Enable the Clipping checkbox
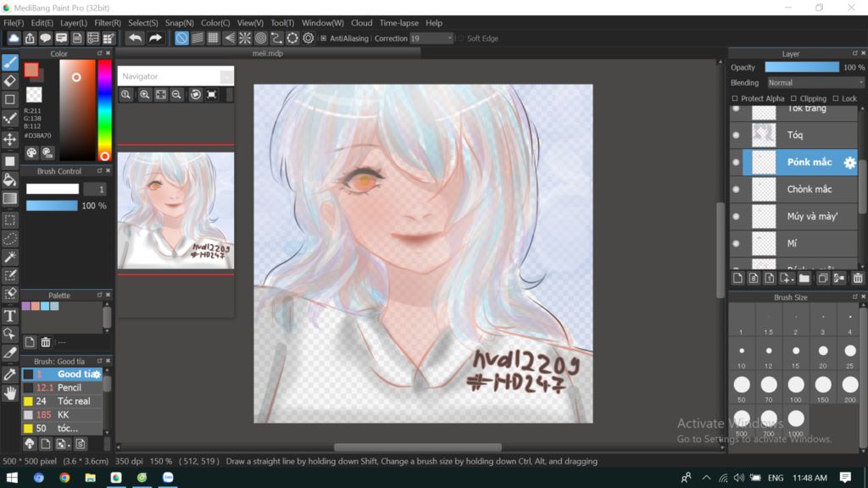 click(793, 98)
